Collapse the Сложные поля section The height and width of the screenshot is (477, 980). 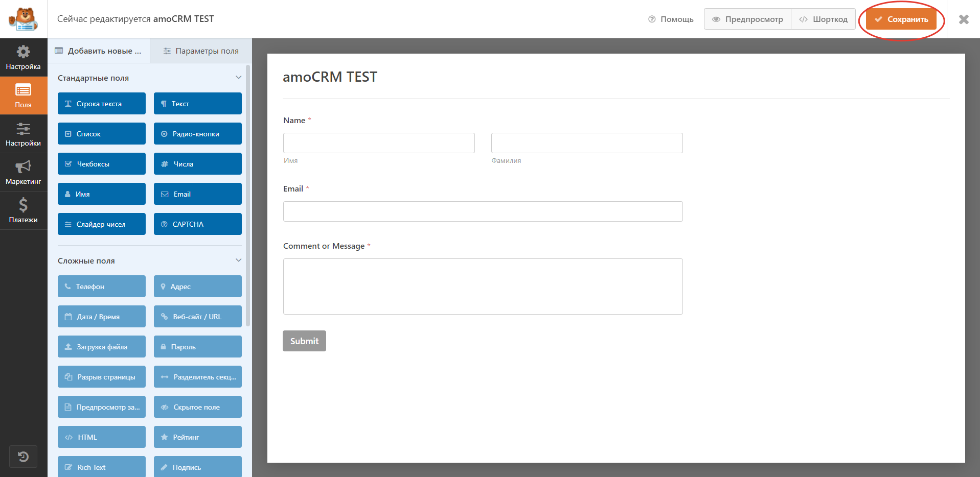pos(238,260)
